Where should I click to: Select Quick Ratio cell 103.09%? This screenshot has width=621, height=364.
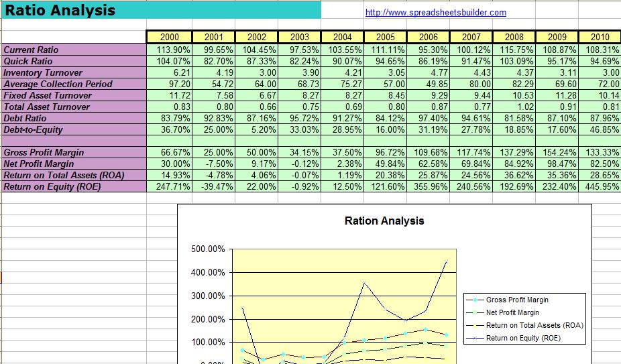click(x=514, y=62)
